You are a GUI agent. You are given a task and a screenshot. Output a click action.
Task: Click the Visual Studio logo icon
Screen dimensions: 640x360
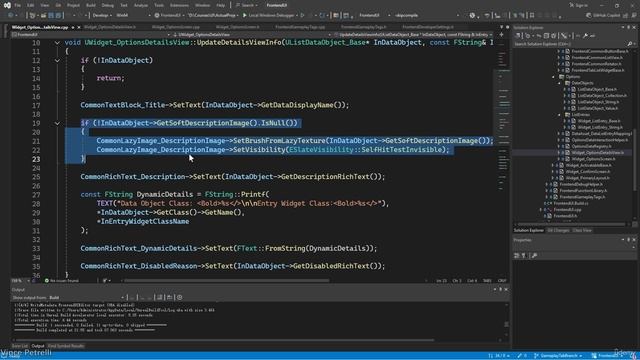click(x=7, y=5)
